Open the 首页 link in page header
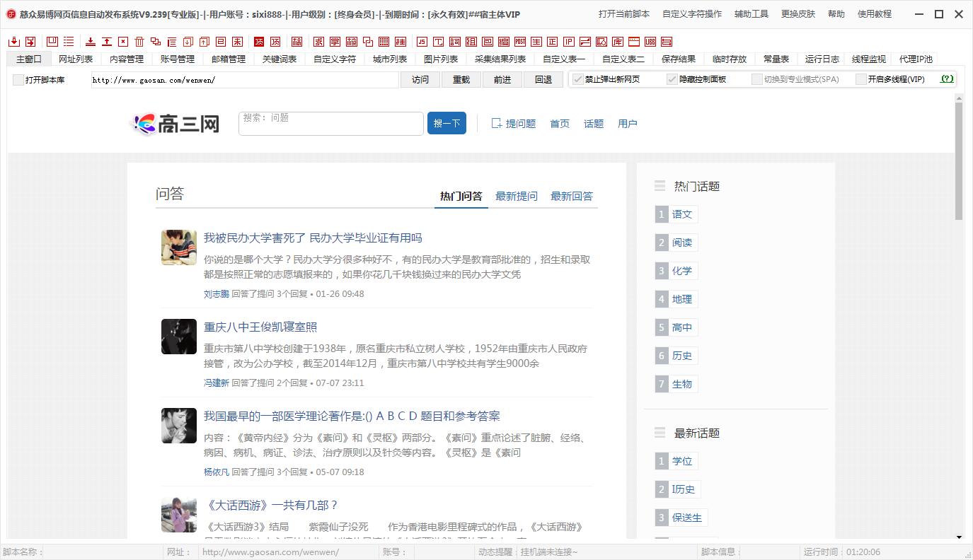973x560 pixels. [560, 124]
